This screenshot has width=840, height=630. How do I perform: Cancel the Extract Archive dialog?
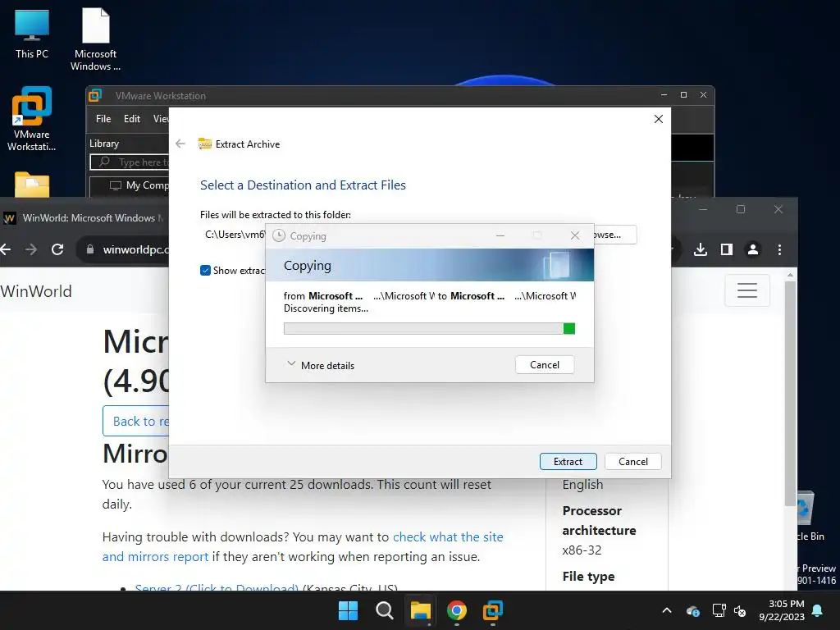[632, 461]
